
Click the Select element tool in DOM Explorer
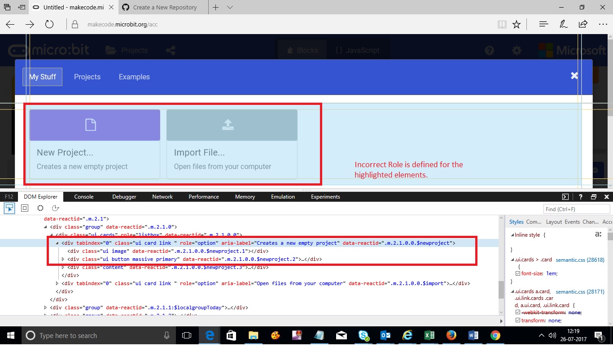pos(9,208)
